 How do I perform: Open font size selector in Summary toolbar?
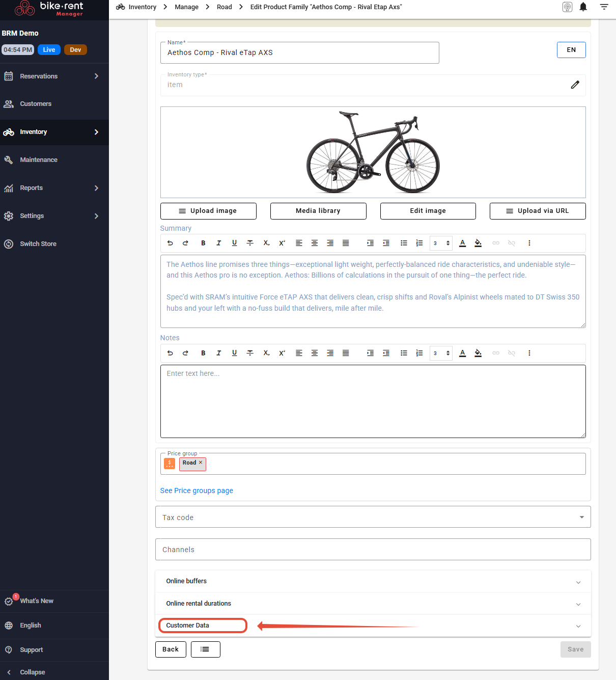pos(441,243)
